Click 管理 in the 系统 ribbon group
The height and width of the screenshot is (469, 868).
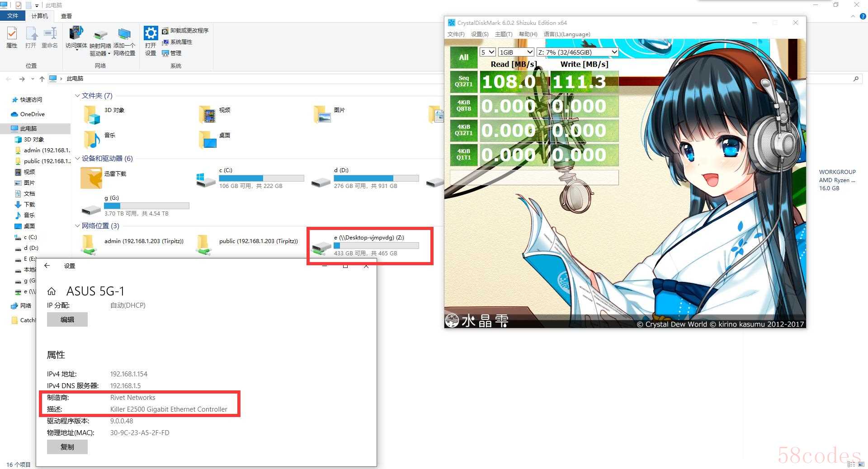point(172,53)
